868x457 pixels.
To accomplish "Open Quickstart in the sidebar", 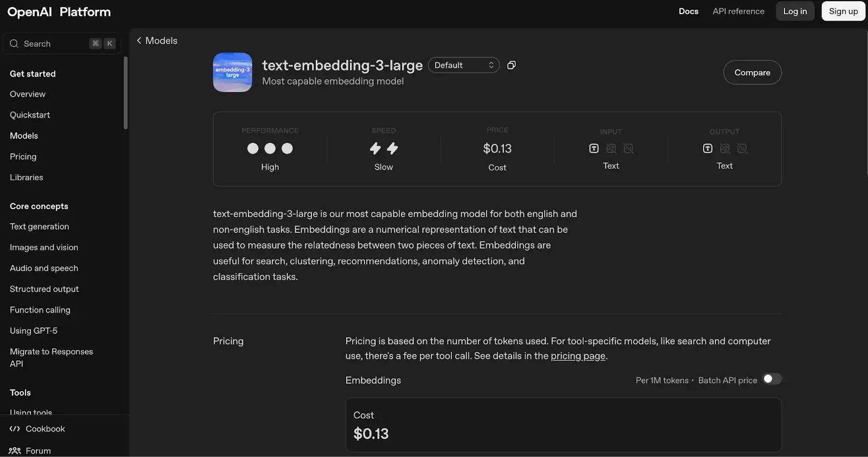I will (x=30, y=115).
